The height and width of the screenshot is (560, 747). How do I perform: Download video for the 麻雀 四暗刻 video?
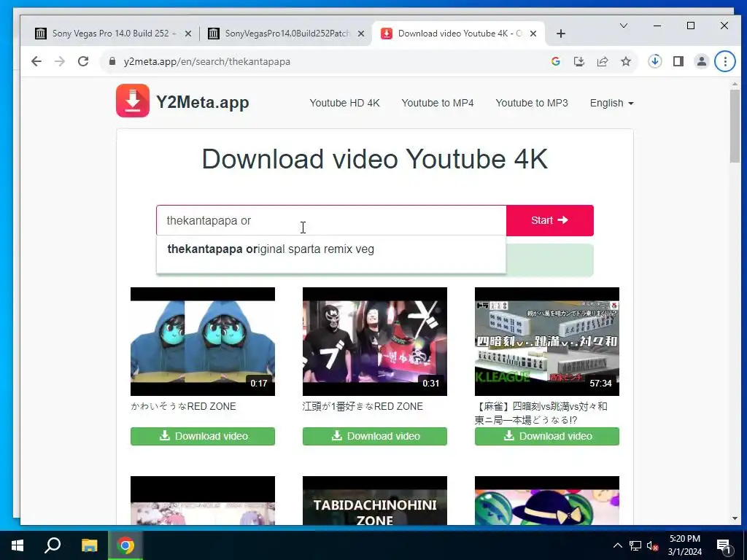coord(547,436)
